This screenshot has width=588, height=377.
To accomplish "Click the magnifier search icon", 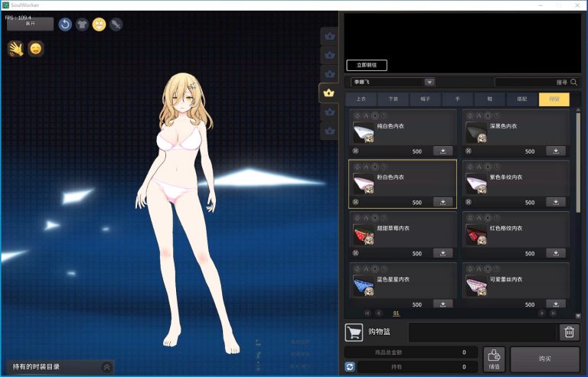I will point(573,82).
